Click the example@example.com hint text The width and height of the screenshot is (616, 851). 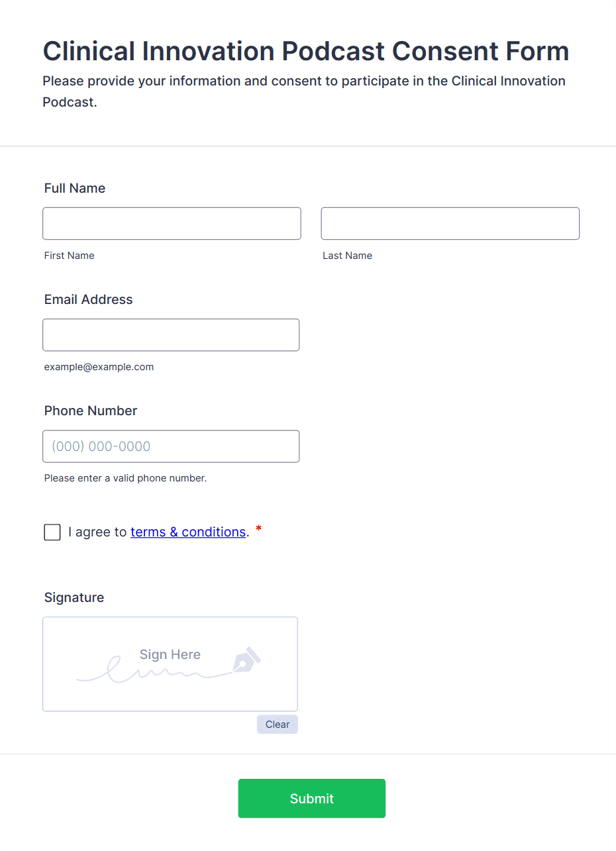point(99,367)
